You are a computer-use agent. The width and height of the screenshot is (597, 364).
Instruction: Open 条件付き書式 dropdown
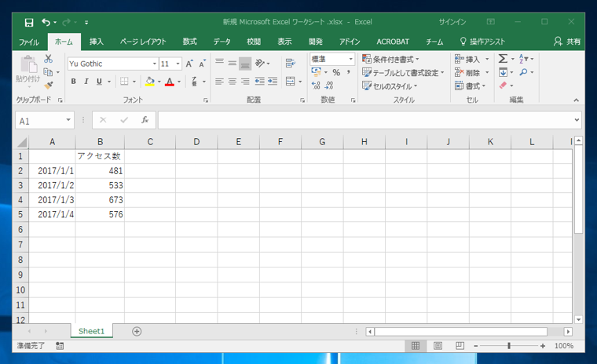390,59
